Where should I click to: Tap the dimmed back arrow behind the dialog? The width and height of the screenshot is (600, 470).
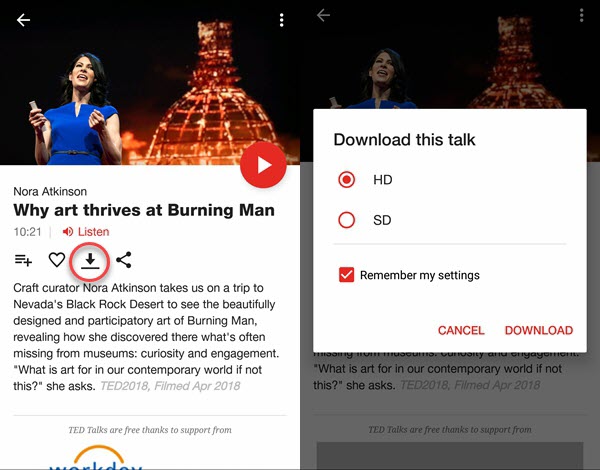(323, 15)
